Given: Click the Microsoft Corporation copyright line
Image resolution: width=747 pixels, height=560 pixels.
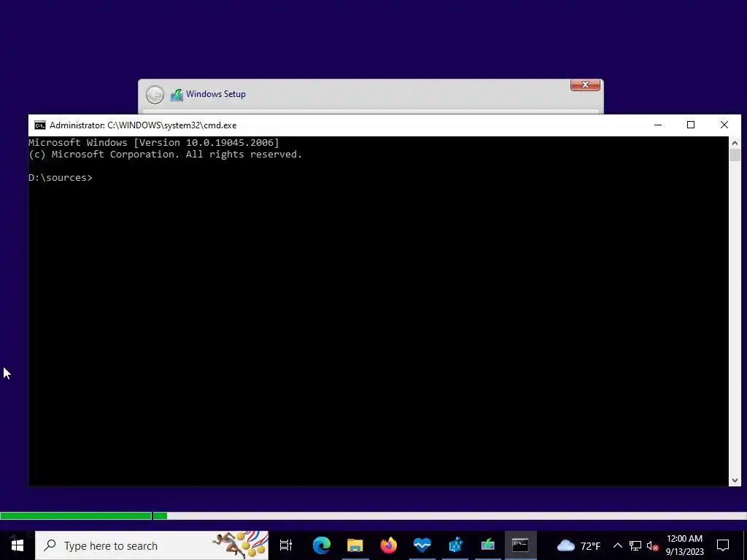Looking at the screenshot, I should click(166, 155).
